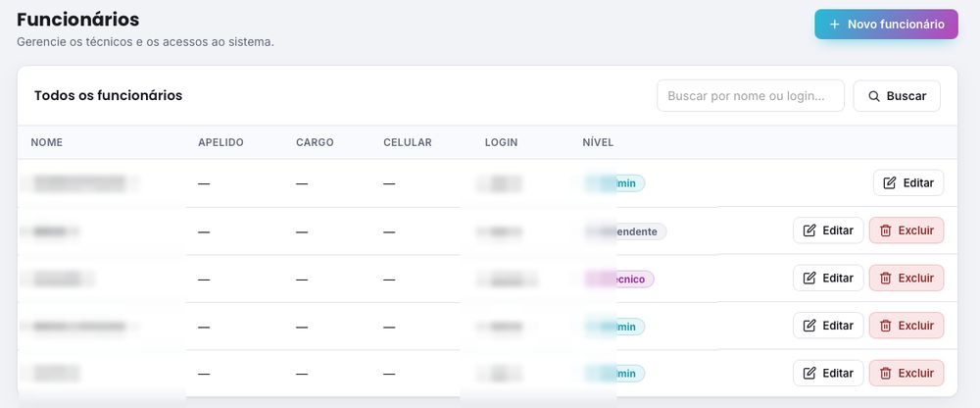Click the Buscar search button
The width and height of the screenshot is (980, 408).
pyautogui.click(x=897, y=96)
